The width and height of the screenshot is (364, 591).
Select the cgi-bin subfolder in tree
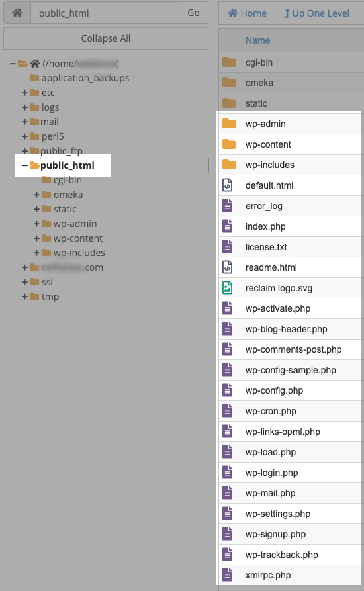click(x=68, y=180)
